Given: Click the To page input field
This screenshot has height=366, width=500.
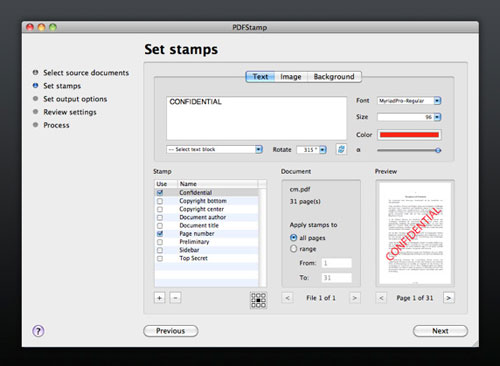Looking at the screenshot, I should click(336, 278).
